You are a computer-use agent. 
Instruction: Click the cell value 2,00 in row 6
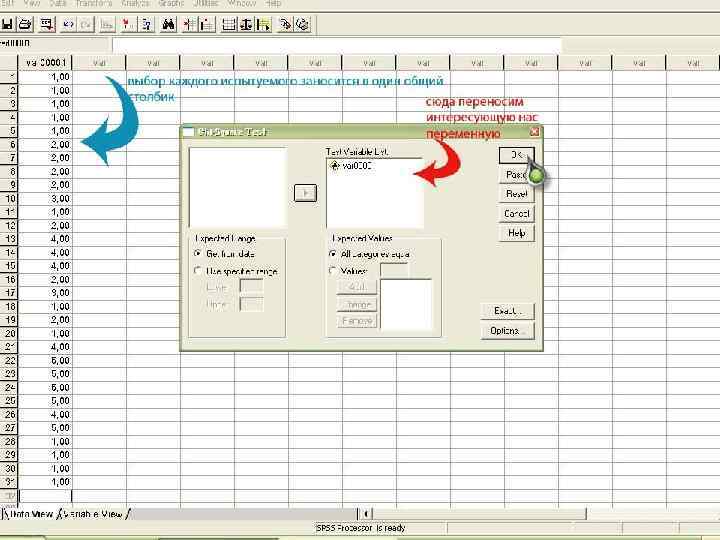(x=45, y=144)
